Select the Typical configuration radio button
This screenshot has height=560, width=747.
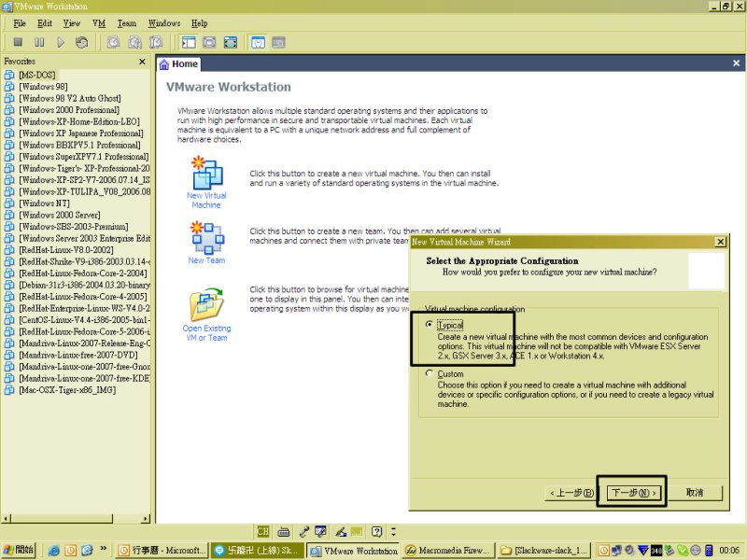click(x=430, y=324)
